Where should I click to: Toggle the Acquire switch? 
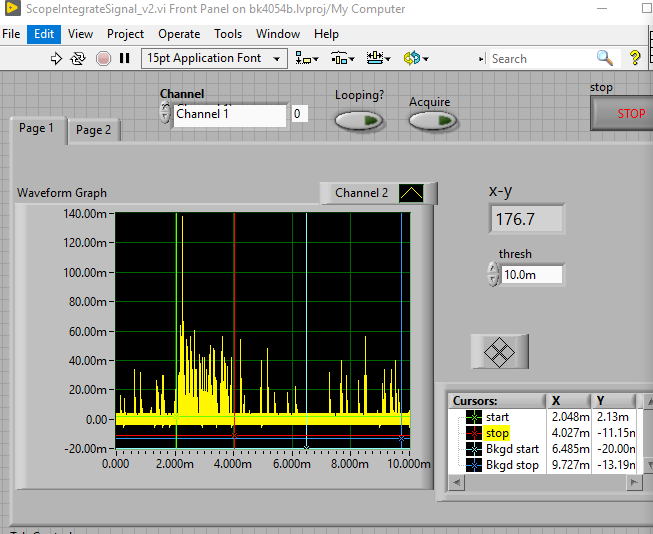pos(432,121)
